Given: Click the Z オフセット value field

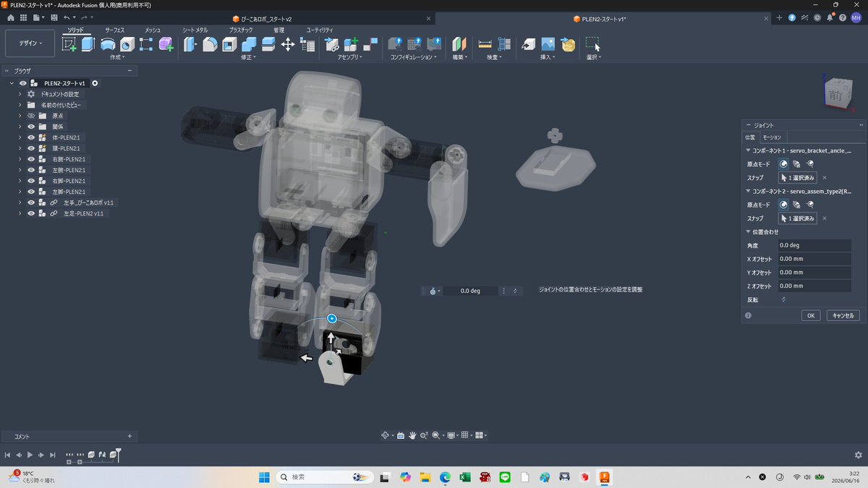Looking at the screenshot, I should pos(814,286).
